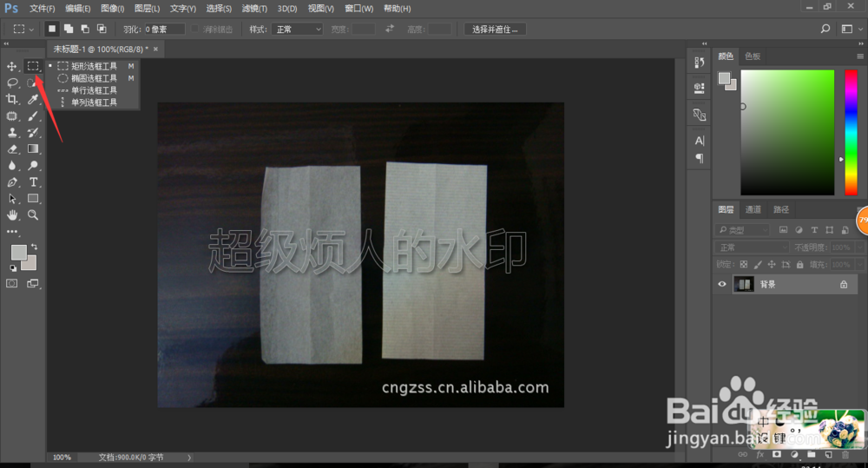Viewport: 868px width, 468px height.
Task: Change the screen mode
Action: point(33,284)
